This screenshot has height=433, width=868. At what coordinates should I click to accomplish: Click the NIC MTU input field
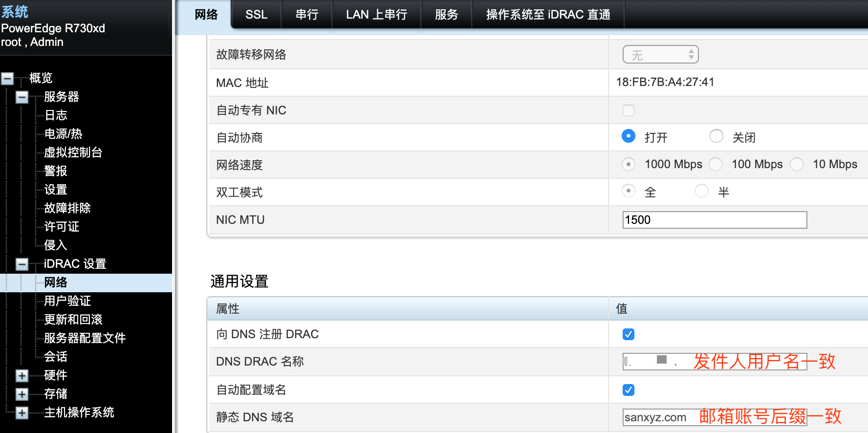tap(714, 220)
